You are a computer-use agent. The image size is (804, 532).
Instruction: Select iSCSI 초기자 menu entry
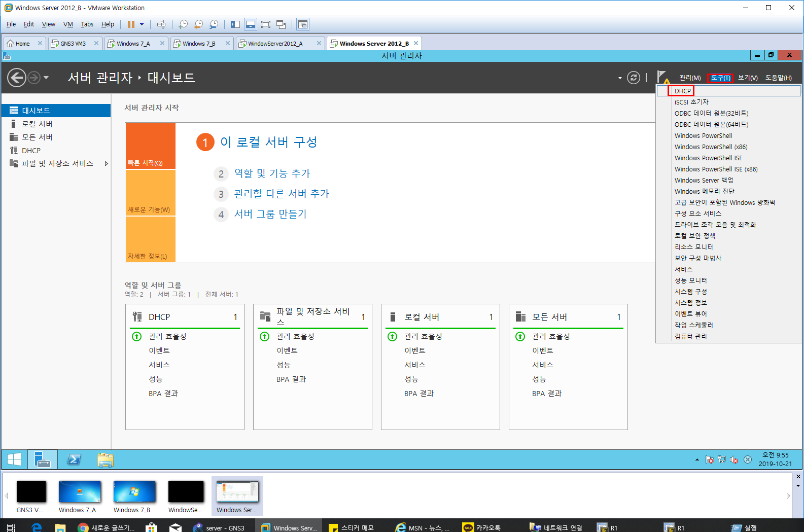point(728,102)
